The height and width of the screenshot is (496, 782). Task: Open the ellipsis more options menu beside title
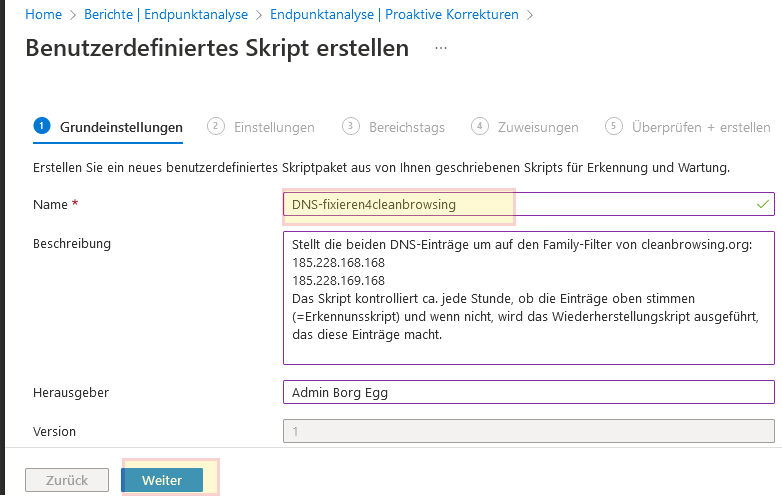point(441,48)
